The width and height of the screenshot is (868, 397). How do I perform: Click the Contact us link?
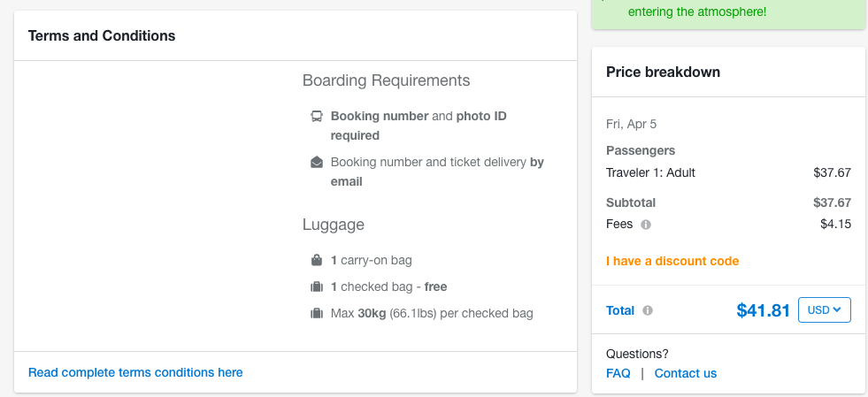tap(686, 373)
